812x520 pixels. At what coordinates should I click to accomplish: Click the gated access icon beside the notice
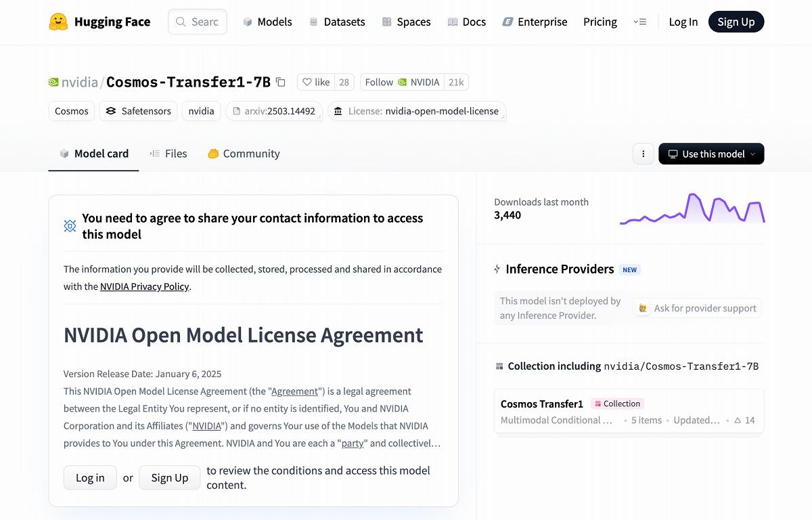point(70,226)
